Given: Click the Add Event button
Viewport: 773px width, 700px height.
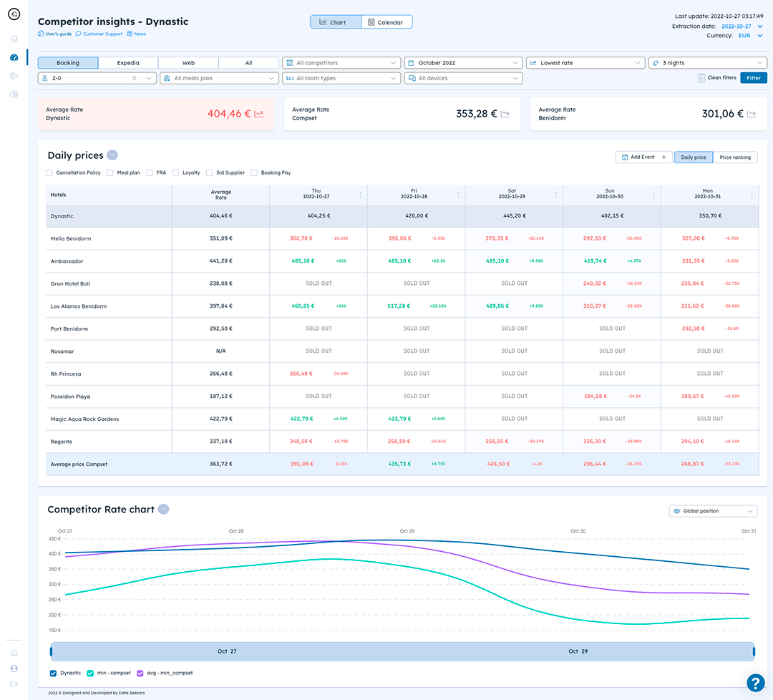Looking at the screenshot, I should click(644, 157).
